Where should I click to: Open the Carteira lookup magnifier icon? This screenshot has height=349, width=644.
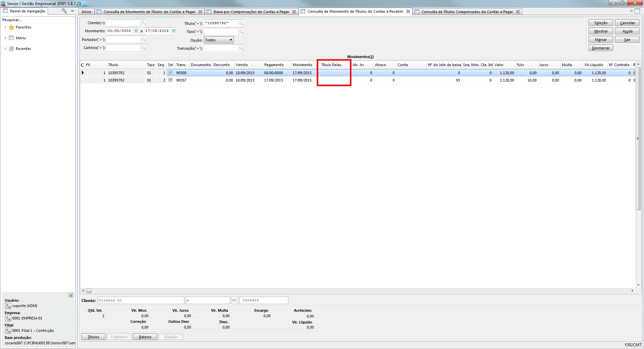(x=144, y=48)
